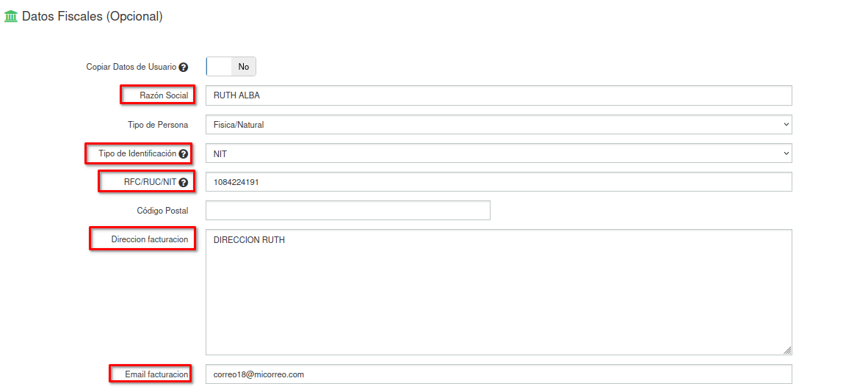Click the Razón Social label
This screenshot has height=392, width=868.
click(x=164, y=95)
